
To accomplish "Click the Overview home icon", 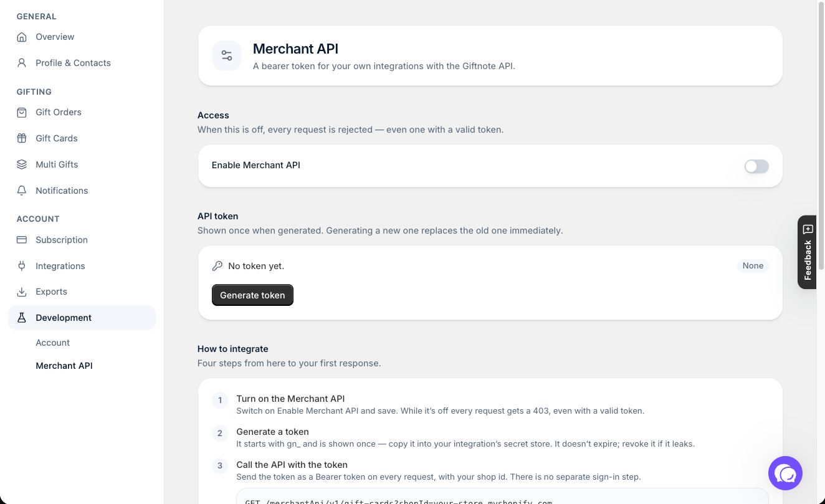I will [x=22, y=37].
